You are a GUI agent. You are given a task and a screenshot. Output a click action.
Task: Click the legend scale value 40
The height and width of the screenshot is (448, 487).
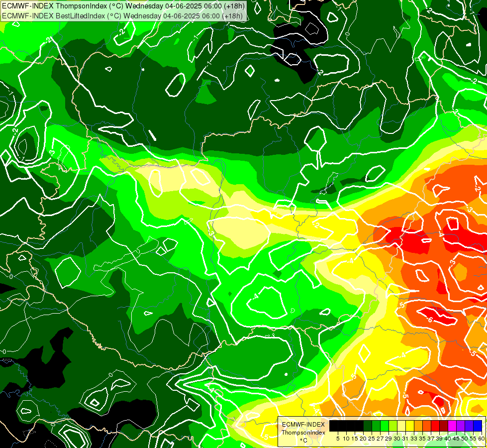click(x=448, y=439)
